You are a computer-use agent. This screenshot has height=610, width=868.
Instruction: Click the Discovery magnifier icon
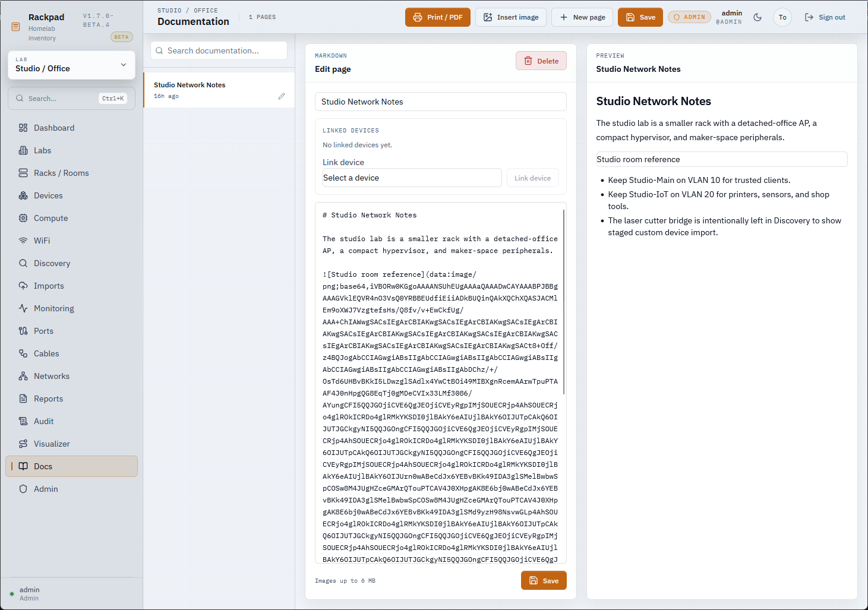point(23,263)
